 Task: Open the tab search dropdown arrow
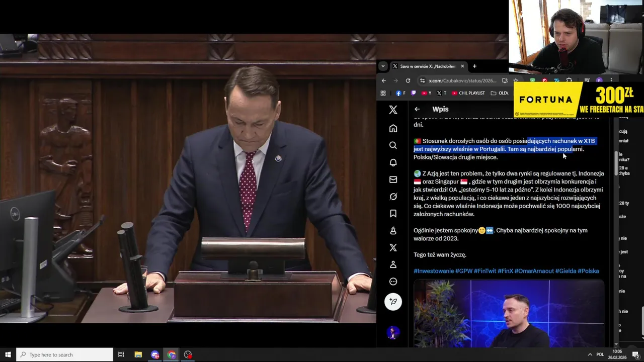pos(383,66)
